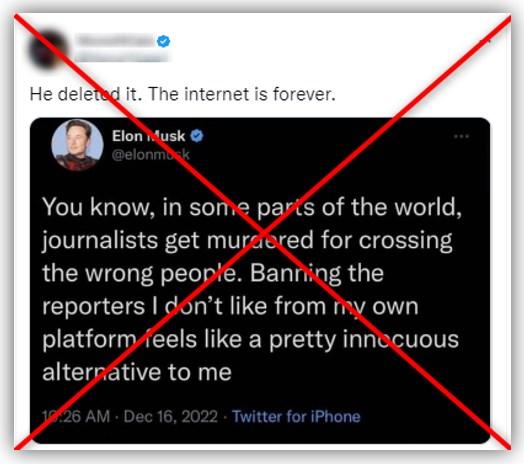The height and width of the screenshot is (464, 524).
Task: Select the caption 'He deleted it. The internet is forever.'
Action: (182, 94)
